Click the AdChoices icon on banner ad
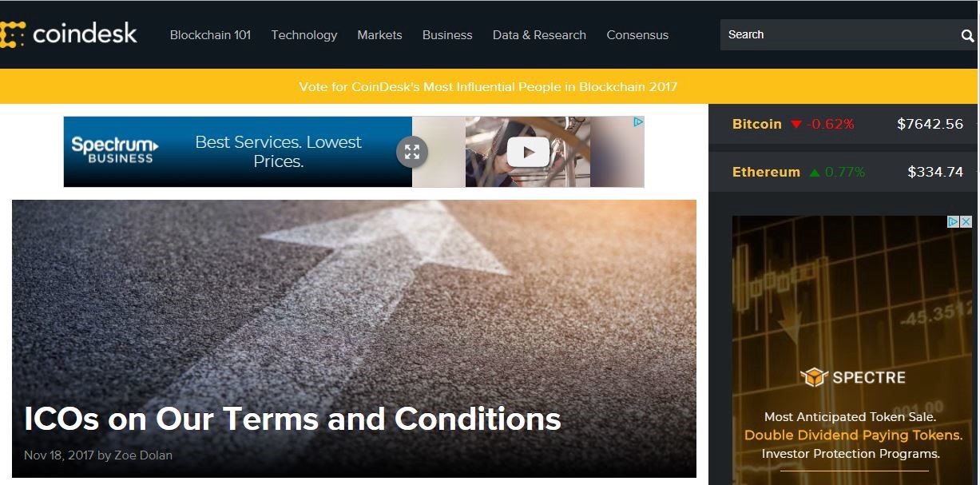980x485 pixels. 638,122
